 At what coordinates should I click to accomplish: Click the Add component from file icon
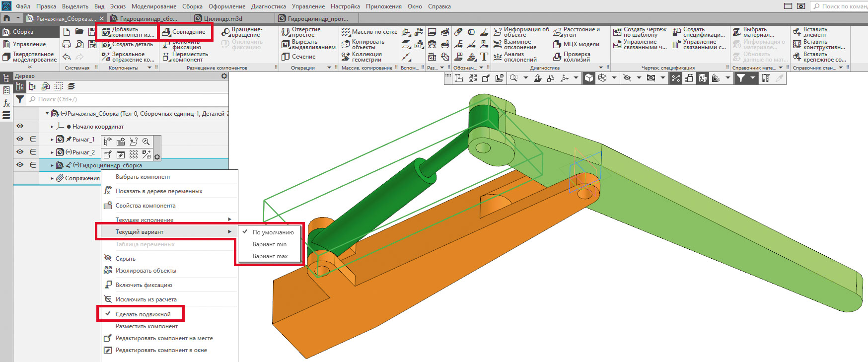tap(106, 32)
